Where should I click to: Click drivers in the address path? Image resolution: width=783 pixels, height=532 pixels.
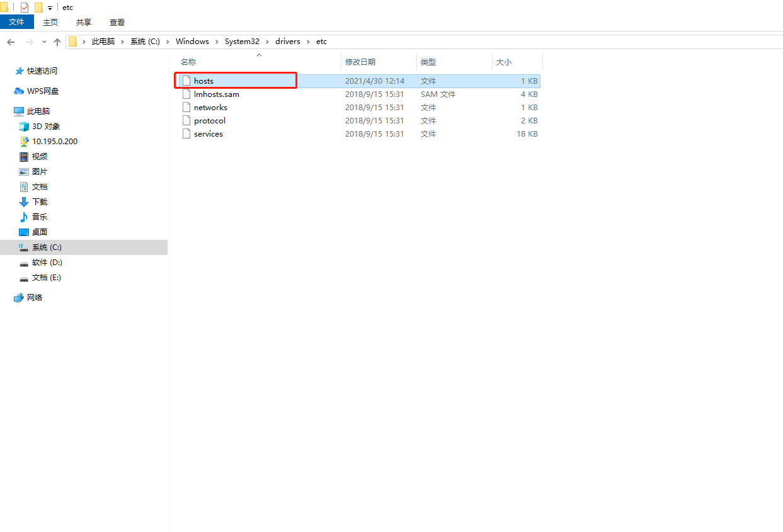coord(288,42)
